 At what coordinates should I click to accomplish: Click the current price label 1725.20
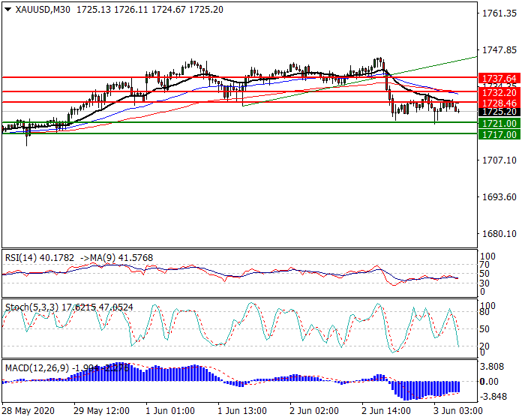pyautogui.click(x=499, y=112)
